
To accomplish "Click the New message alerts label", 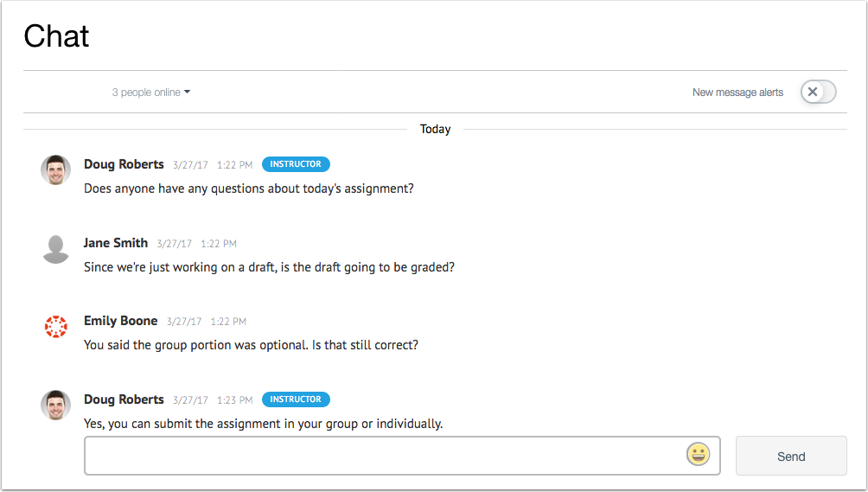I will [737, 93].
